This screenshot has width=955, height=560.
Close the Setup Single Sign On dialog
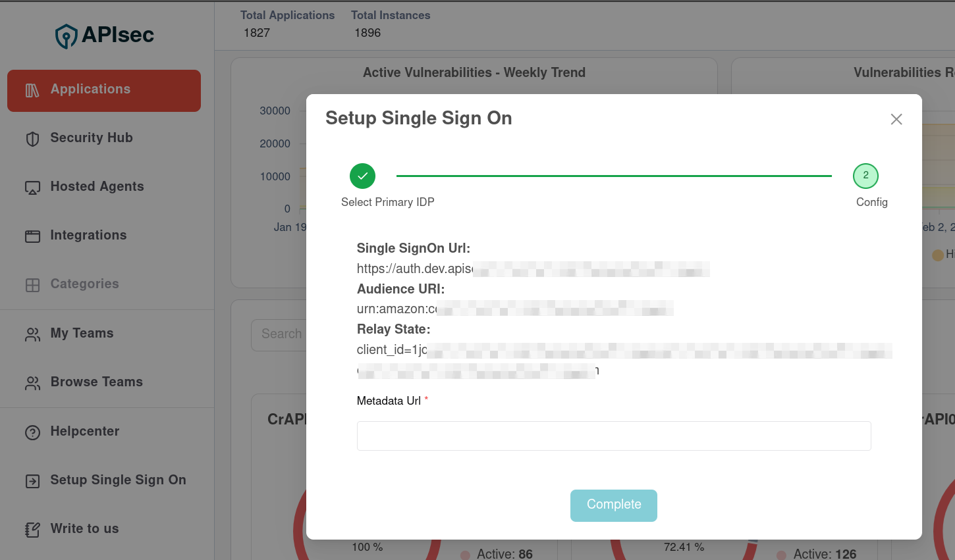point(896,119)
